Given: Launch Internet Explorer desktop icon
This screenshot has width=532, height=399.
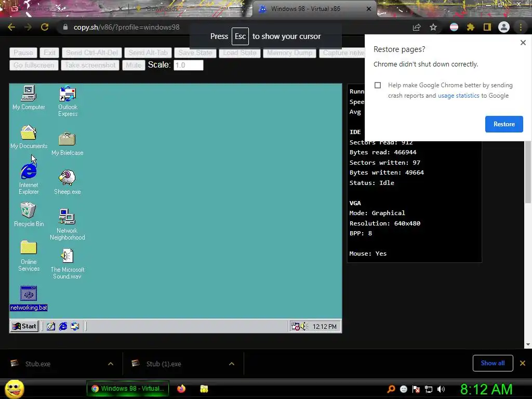Looking at the screenshot, I should pyautogui.click(x=29, y=179).
